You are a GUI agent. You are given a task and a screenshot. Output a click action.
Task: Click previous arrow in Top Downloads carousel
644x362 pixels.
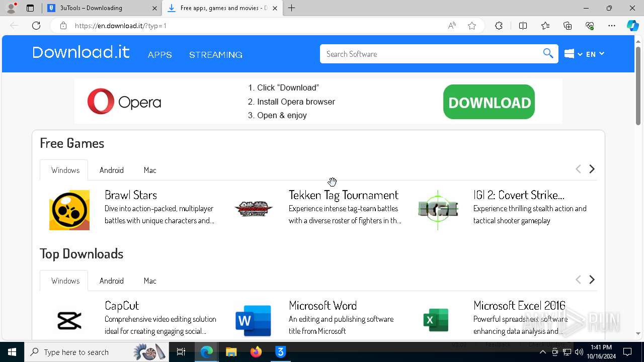(x=578, y=280)
